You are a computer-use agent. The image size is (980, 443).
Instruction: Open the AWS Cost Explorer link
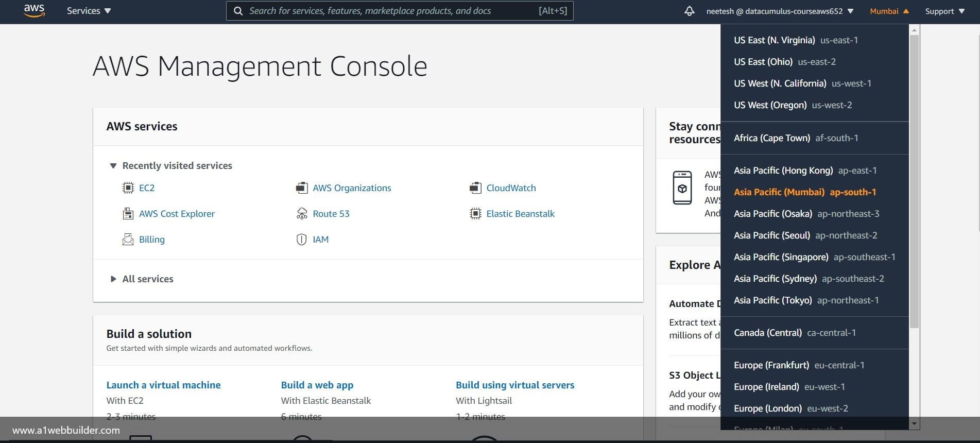pyautogui.click(x=177, y=214)
